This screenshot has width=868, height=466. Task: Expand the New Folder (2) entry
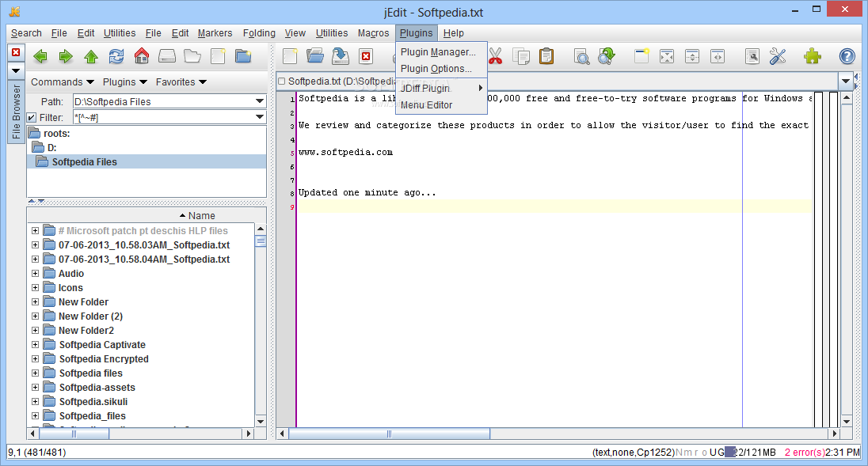pyautogui.click(x=36, y=316)
